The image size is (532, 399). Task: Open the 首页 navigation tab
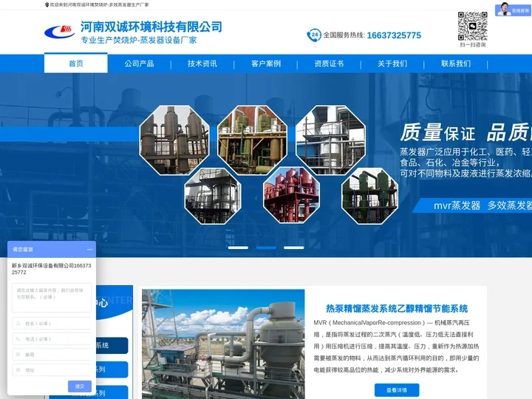tap(76, 64)
